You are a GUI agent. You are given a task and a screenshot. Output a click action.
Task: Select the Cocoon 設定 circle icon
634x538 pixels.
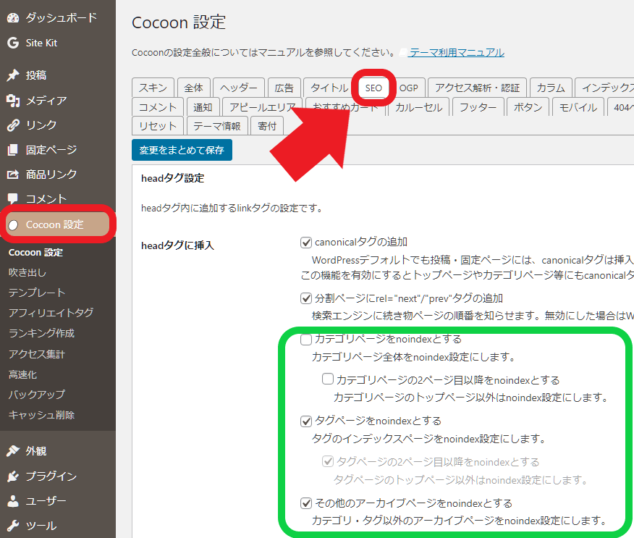pos(13,225)
